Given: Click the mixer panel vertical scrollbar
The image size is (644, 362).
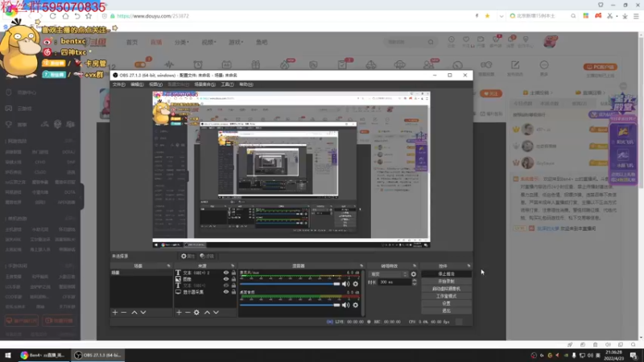Looking at the screenshot, I should coord(363,292).
